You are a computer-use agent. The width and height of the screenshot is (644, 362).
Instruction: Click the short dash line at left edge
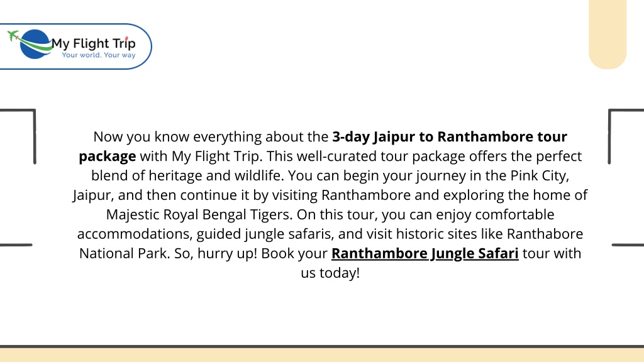click(16, 245)
